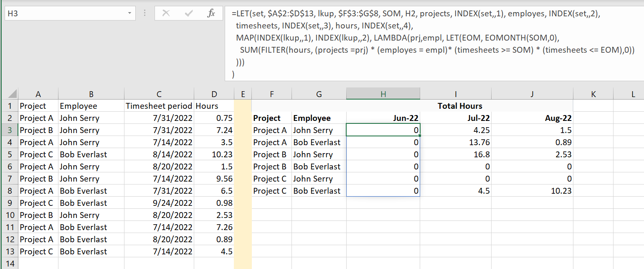Screen dimensions: 644x269
Task: Select the row 3 header
Action: pyautogui.click(x=10, y=130)
